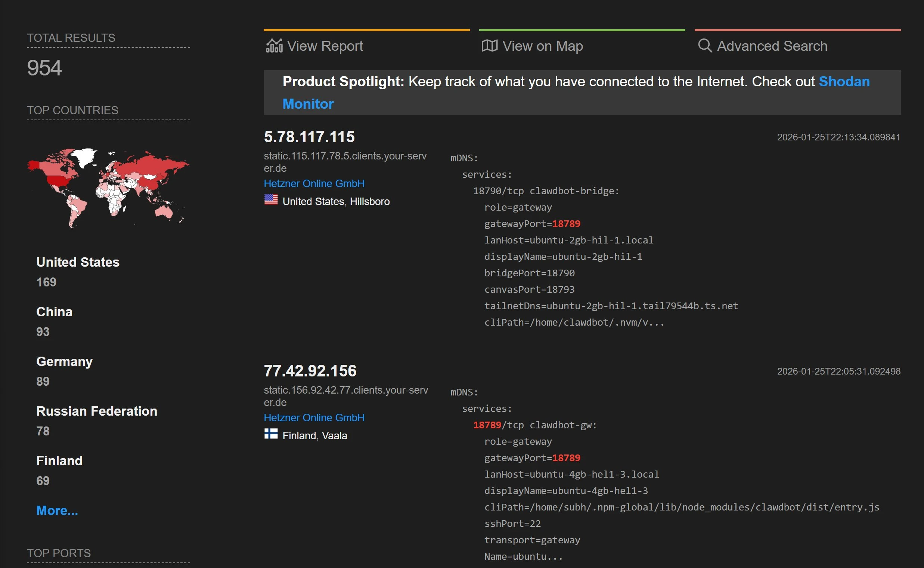
Task: Click the Germany count of 89
Action: point(43,381)
